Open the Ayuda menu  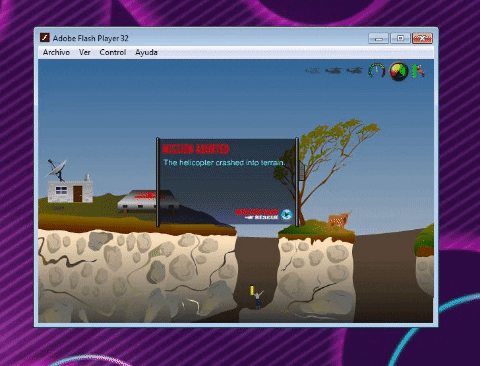coord(146,52)
